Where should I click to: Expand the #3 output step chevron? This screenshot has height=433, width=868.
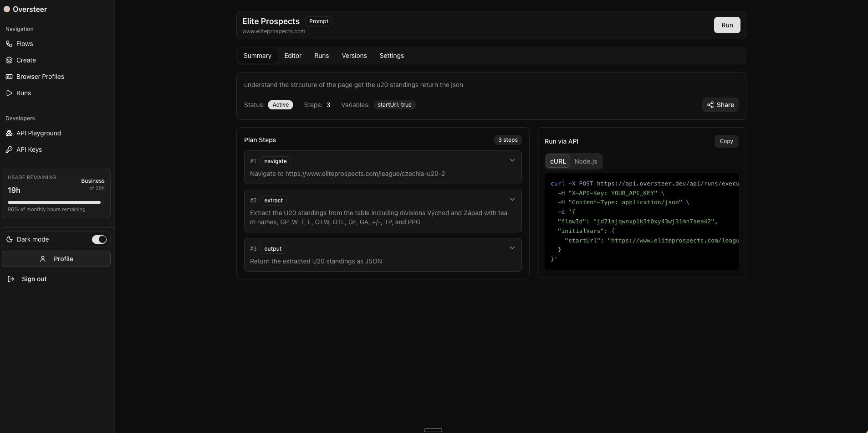512,247
